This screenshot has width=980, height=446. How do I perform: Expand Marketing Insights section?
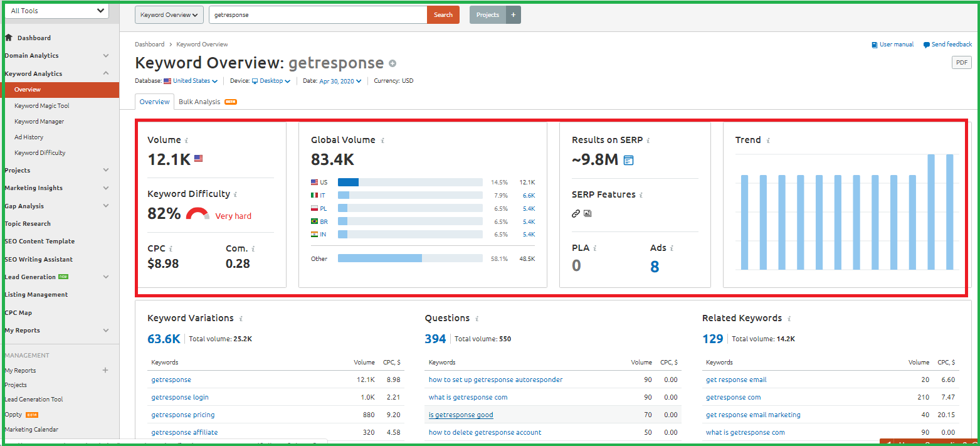pos(106,188)
